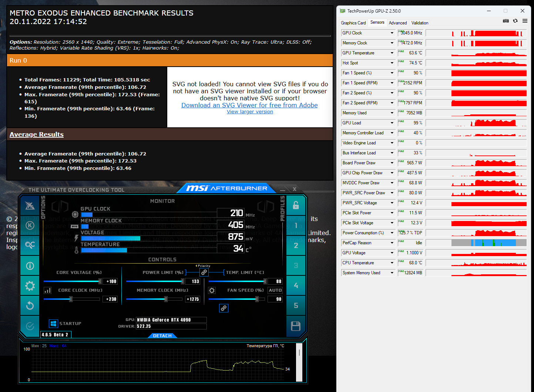This screenshot has height=392, width=534.
Task: Click the View larger version link
Action: pyautogui.click(x=250, y=112)
